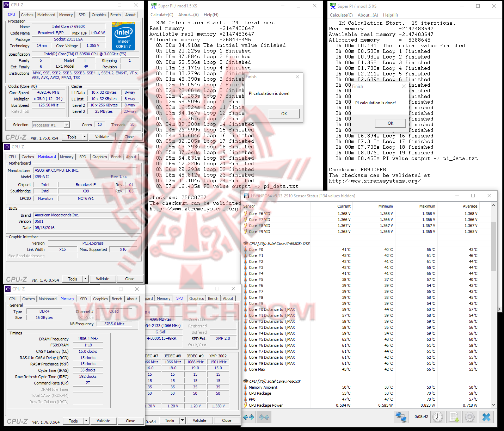Click the thermometer icon beside Core #0
Viewport: 504px width, 431px height.
coord(246,250)
